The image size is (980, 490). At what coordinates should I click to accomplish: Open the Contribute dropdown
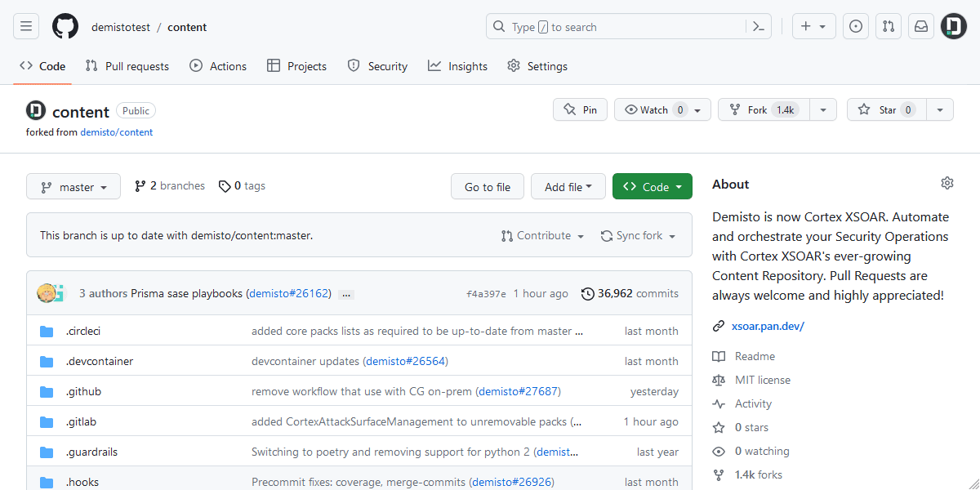point(543,235)
